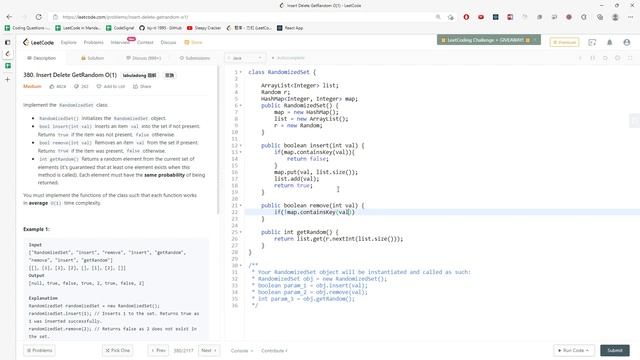The image size is (640, 360).
Task: Toggle full screen editor icon
Action: click(x=630, y=58)
